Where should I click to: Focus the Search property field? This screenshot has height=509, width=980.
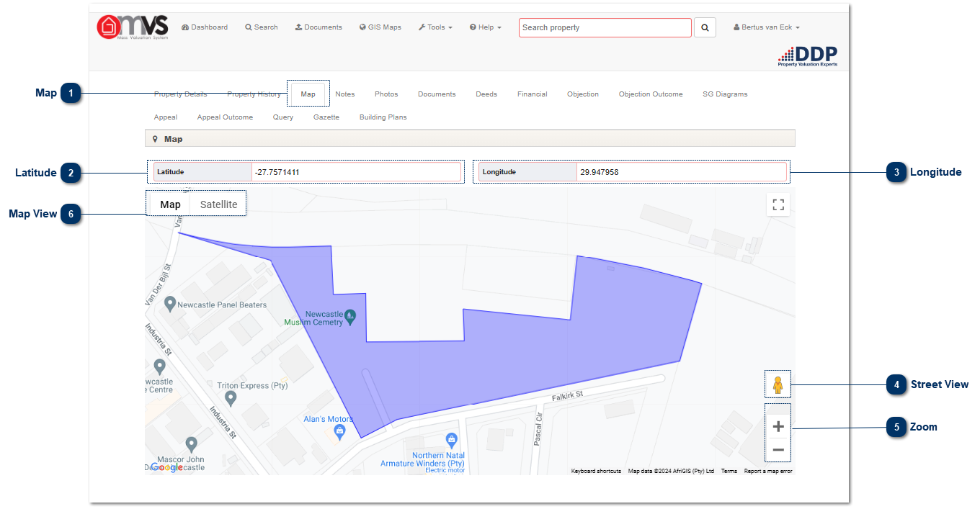click(605, 27)
